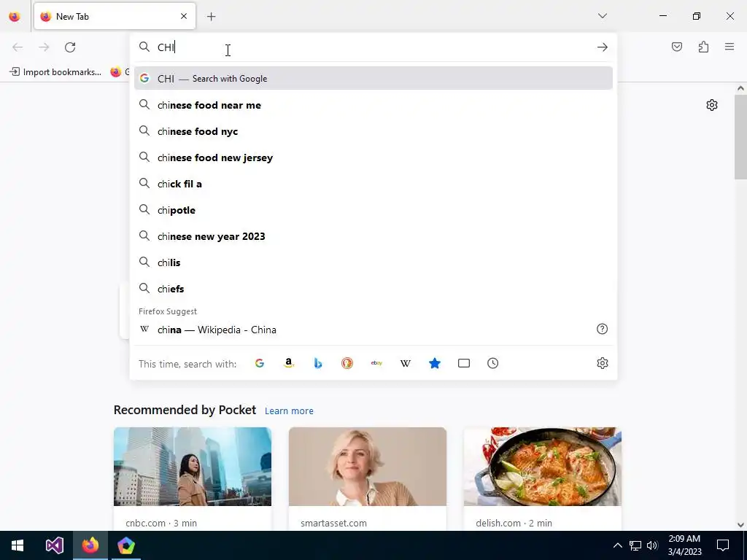Show hidden system tray icons

(x=617, y=545)
